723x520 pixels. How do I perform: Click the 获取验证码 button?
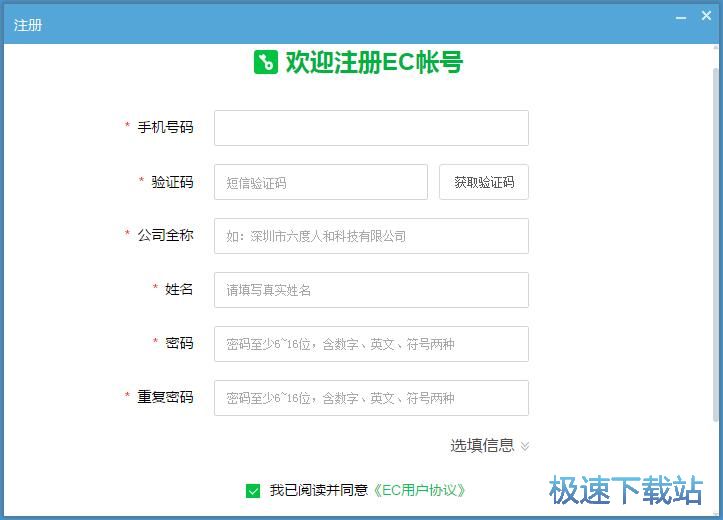[x=484, y=182]
